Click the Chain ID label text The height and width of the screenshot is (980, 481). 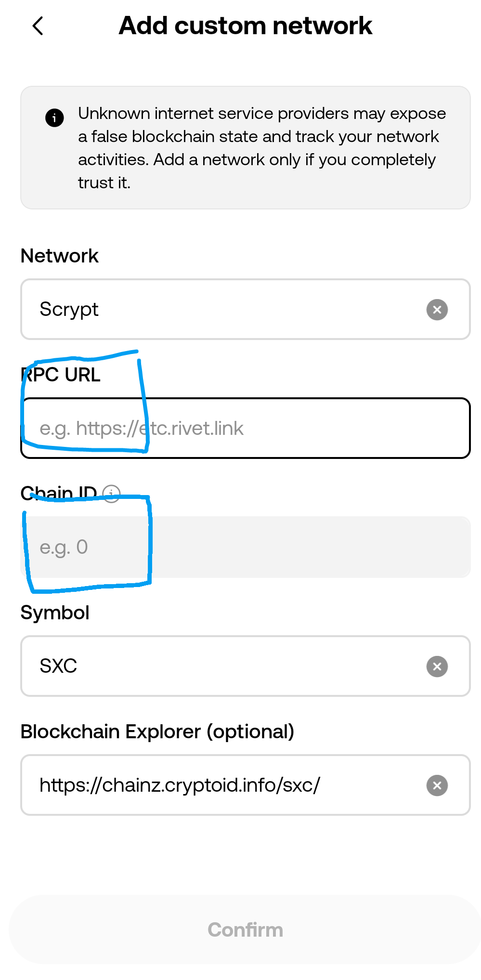point(59,494)
